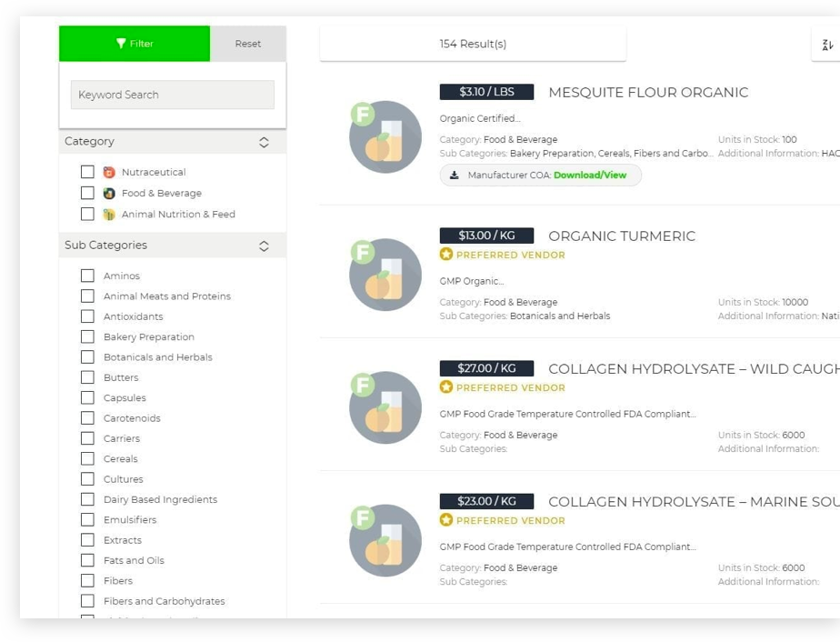Image resolution: width=840 pixels, height=642 pixels.
Task: Click the Marine Source collagen product image
Action: 385,541
